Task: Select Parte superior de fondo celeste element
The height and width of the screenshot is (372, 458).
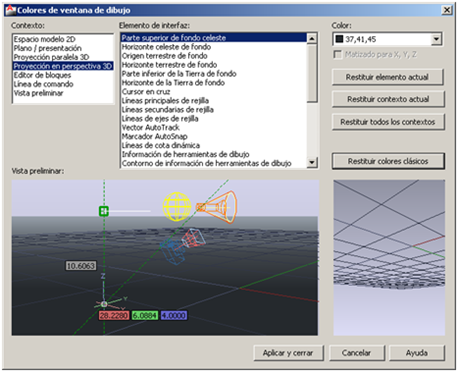Action: [x=213, y=38]
